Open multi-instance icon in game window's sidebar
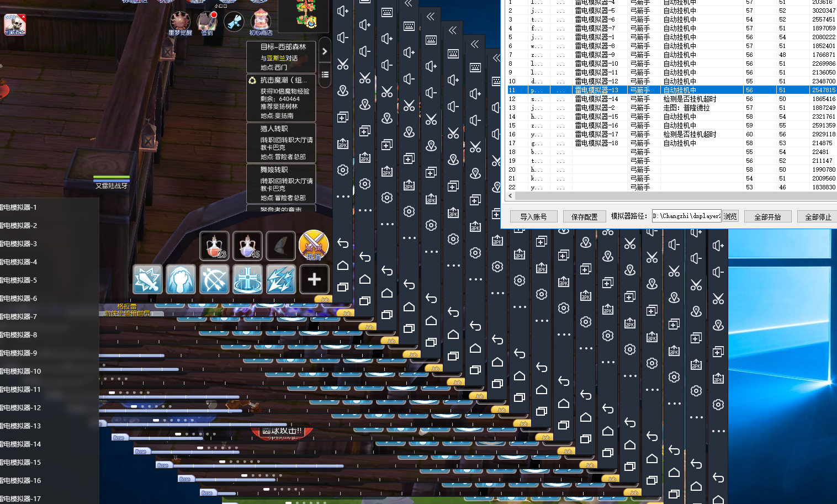Image resolution: width=837 pixels, height=504 pixels. tap(343, 117)
